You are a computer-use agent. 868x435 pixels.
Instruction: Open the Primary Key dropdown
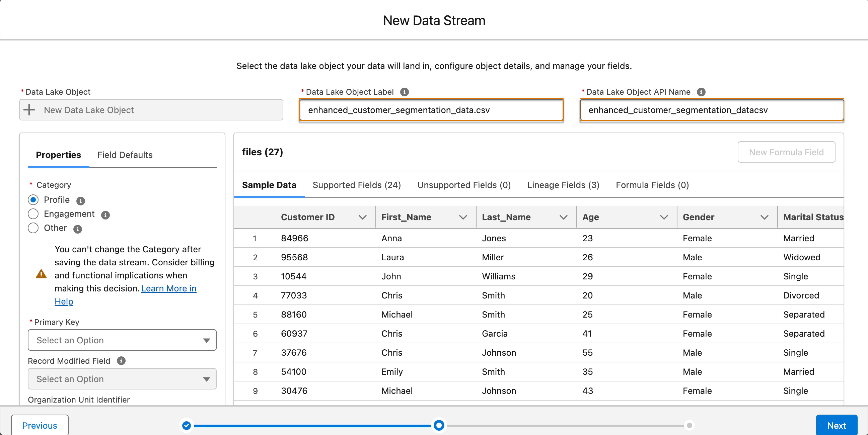coord(122,340)
